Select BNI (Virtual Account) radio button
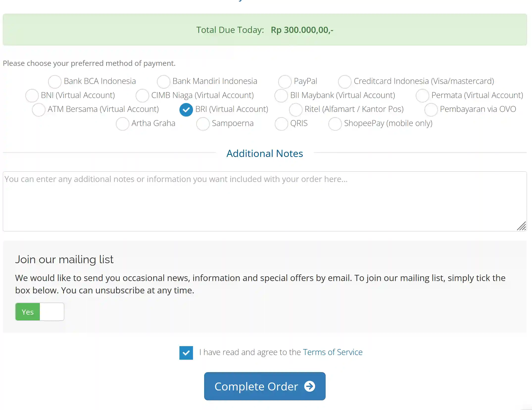 [32, 96]
